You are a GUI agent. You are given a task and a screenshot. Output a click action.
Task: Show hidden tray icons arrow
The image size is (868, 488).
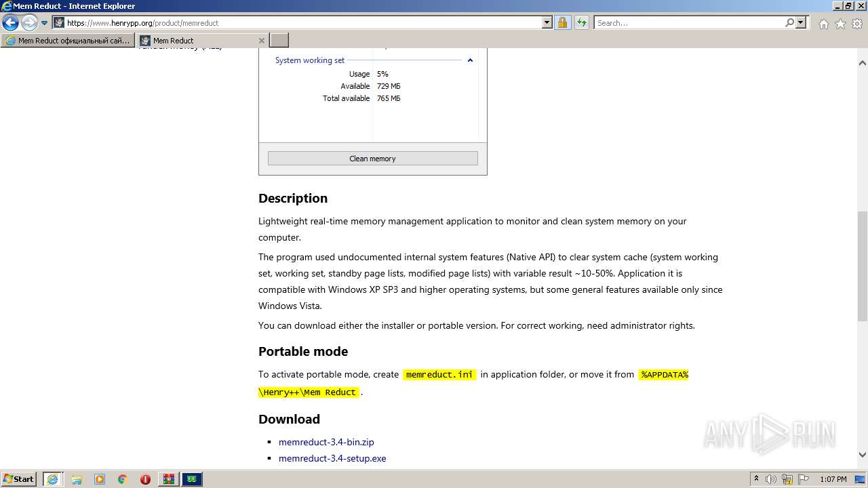click(756, 479)
